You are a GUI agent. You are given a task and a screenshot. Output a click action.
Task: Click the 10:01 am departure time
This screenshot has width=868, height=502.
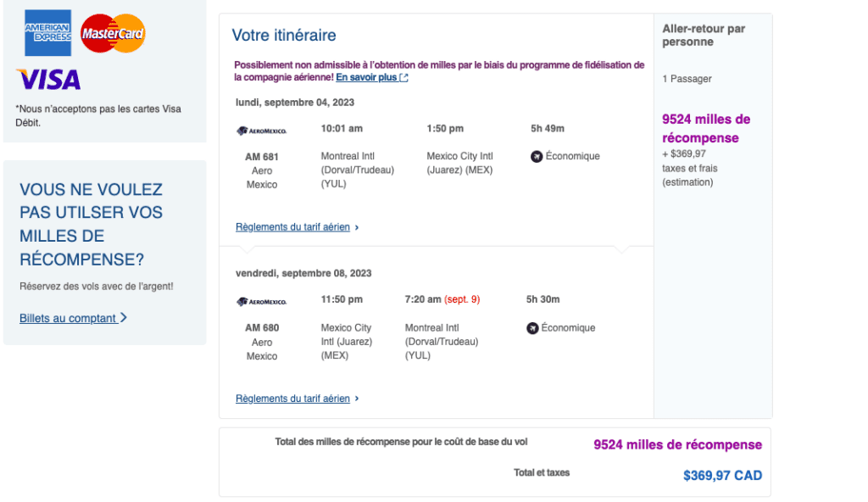coord(342,128)
